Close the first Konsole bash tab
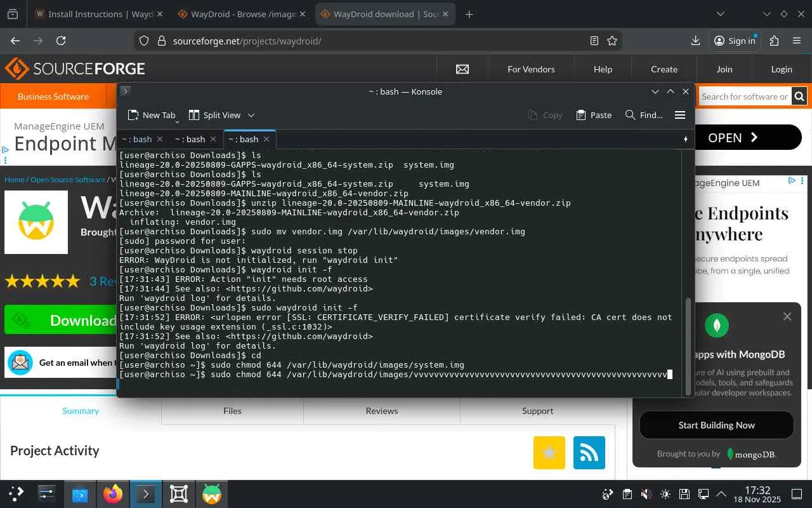This screenshot has width=812, height=508. [160, 139]
